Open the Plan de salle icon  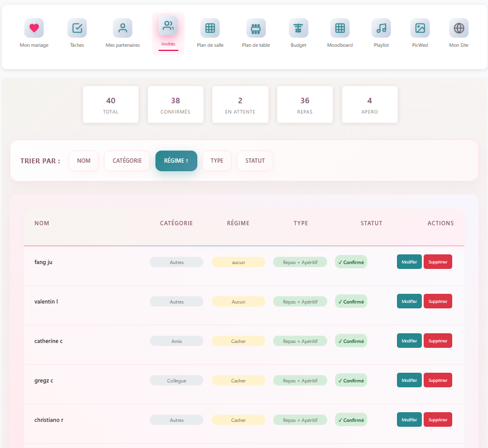(210, 28)
